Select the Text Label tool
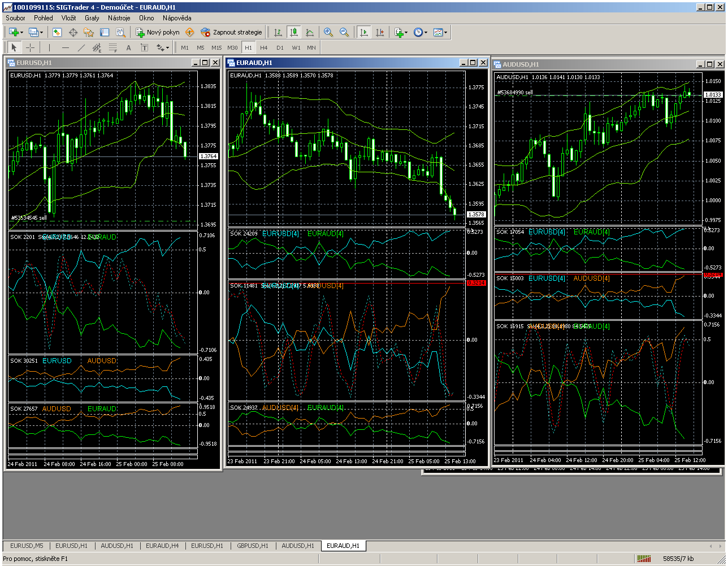The height and width of the screenshot is (566, 728). point(144,47)
